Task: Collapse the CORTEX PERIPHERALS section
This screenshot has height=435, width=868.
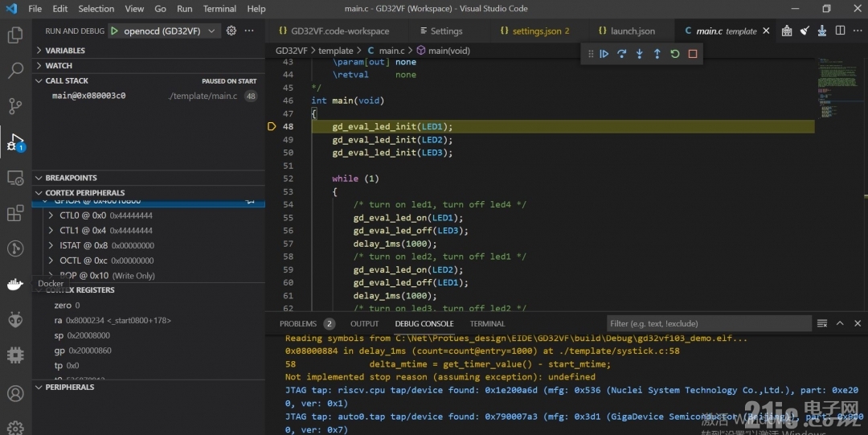Action: [x=149, y=193]
